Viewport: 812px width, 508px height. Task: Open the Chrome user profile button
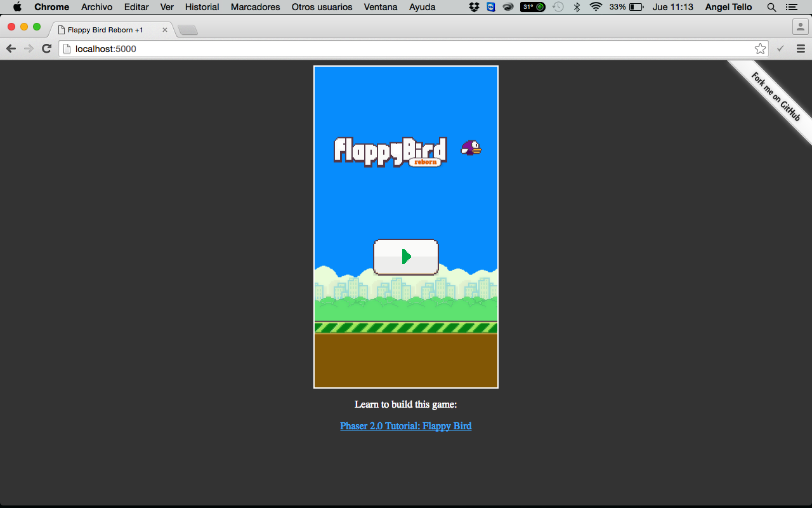click(799, 27)
